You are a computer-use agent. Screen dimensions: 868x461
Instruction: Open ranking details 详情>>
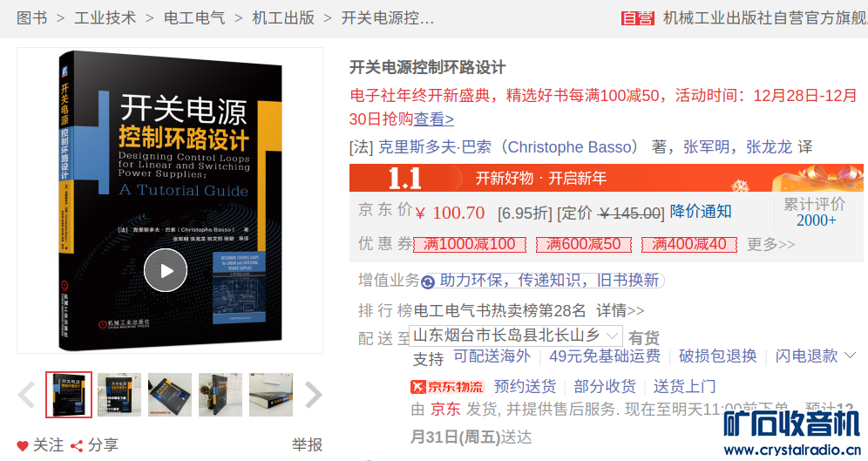coord(620,310)
